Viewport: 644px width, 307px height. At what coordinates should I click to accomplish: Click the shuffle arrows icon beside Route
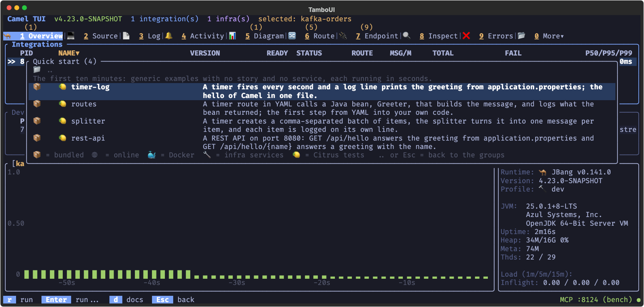[292, 36]
